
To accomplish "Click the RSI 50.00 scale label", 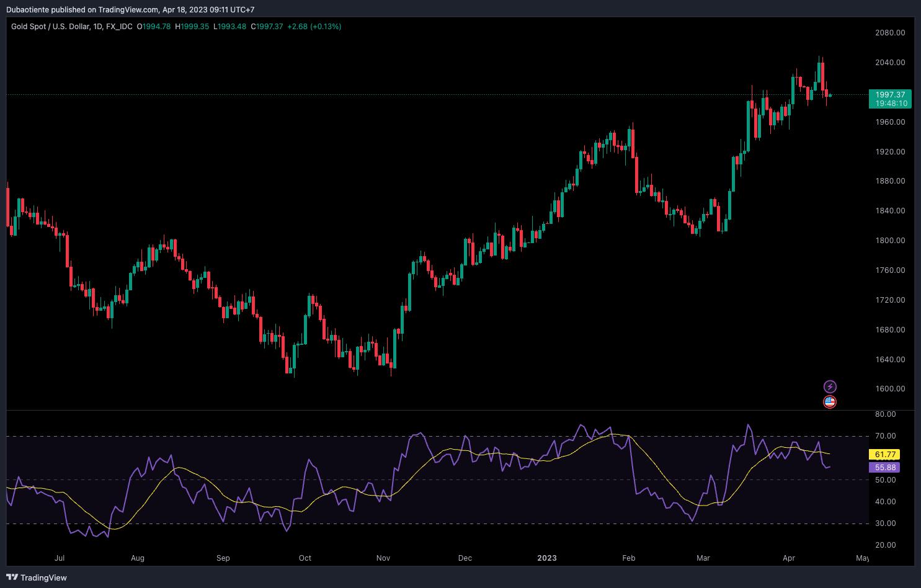I will 886,480.
